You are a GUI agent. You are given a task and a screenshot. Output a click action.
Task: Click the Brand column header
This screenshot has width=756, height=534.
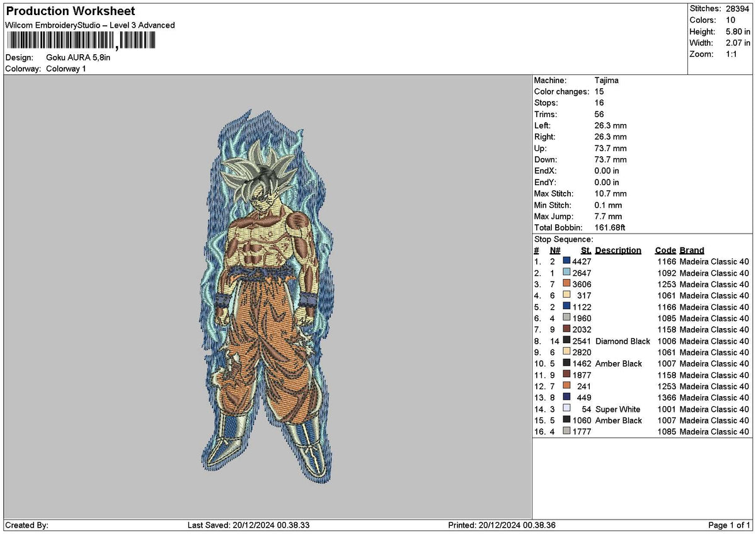692,250
